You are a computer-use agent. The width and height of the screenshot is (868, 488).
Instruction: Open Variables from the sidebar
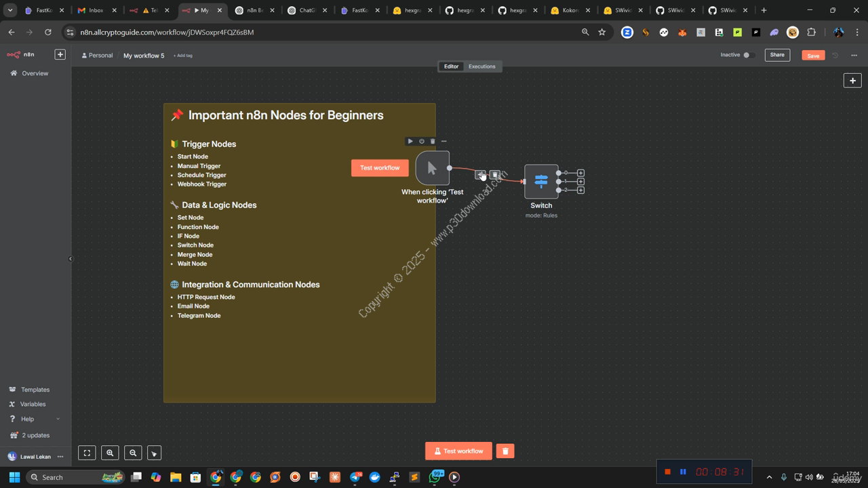click(x=33, y=404)
